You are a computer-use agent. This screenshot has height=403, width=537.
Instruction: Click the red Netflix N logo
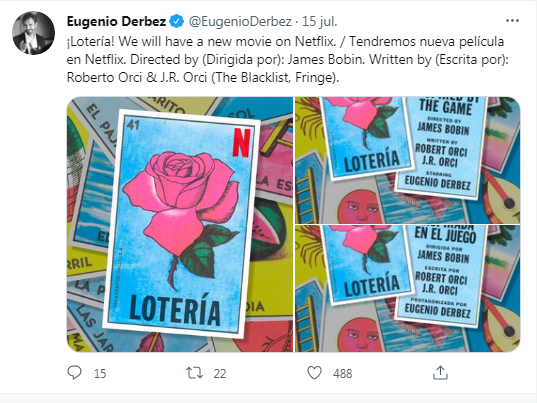click(x=241, y=142)
